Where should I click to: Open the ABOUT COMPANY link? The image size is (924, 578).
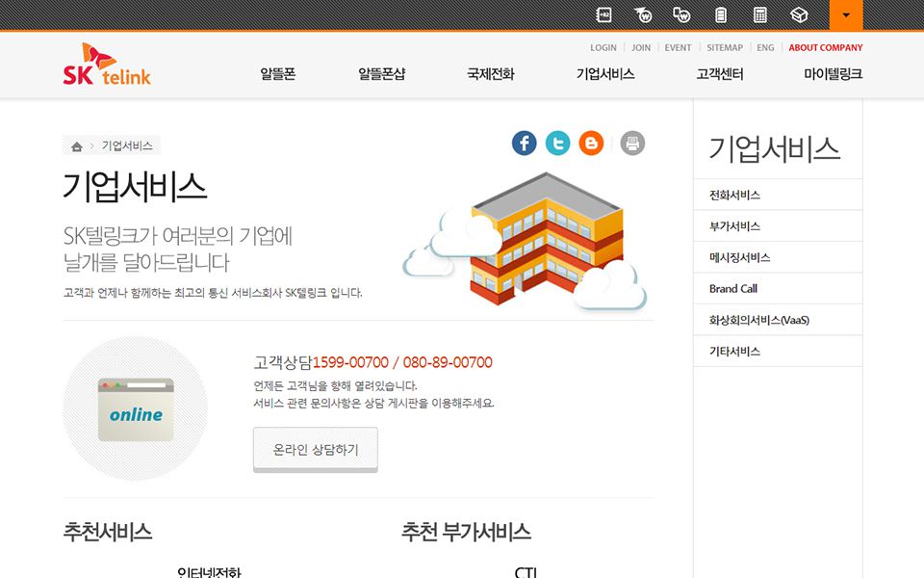[x=826, y=47]
